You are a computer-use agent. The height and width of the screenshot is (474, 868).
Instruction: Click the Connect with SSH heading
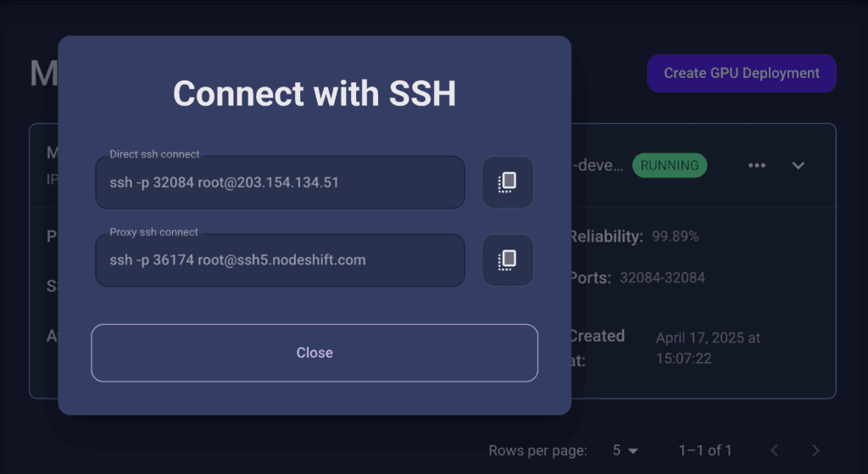click(314, 93)
